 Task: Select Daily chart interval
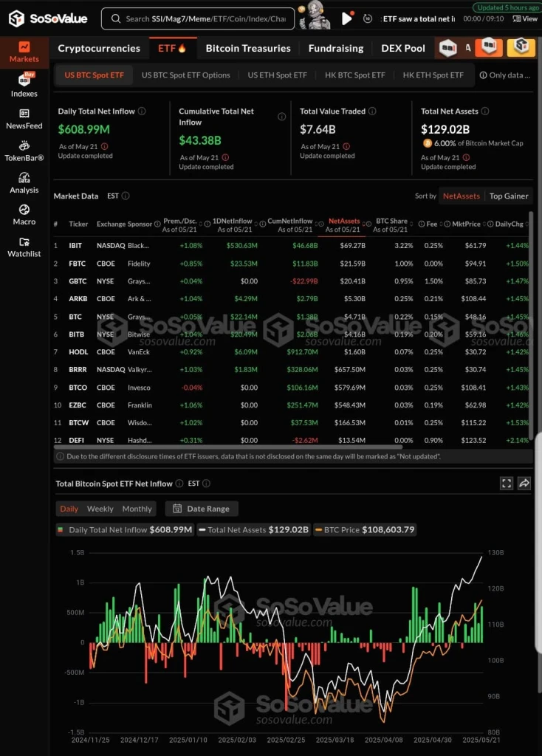pyautogui.click(x=69, y=509)
